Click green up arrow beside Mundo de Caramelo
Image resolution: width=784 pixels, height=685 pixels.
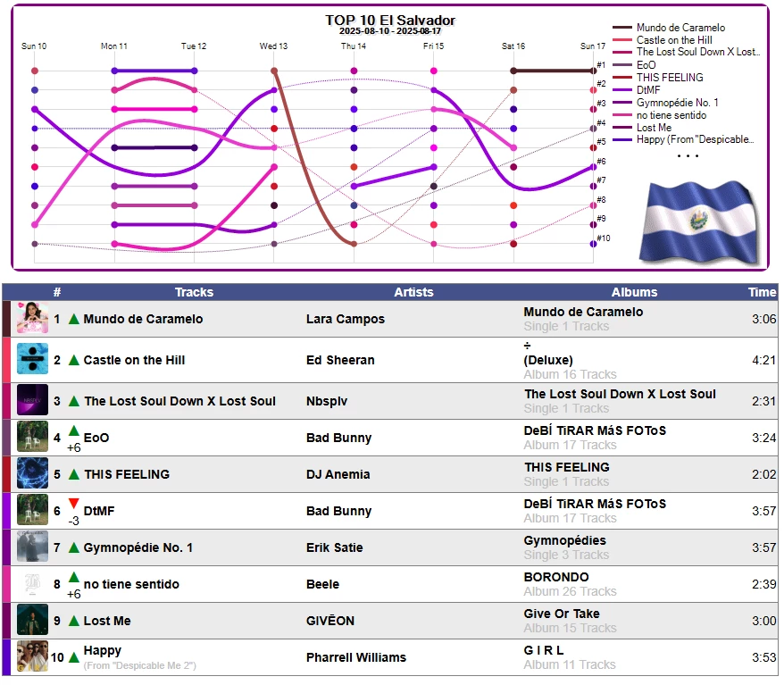click(x=74, y=319)
